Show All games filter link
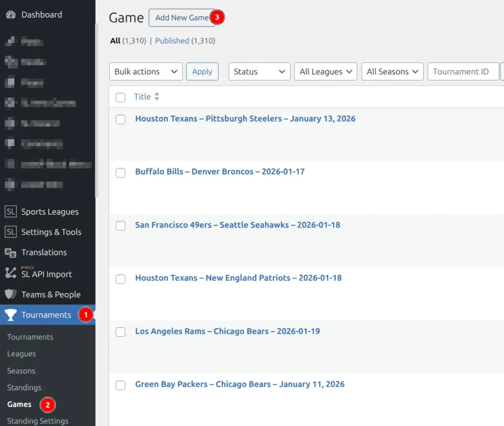The height and width of the screenshot is (426, 504). pos(115,41)
